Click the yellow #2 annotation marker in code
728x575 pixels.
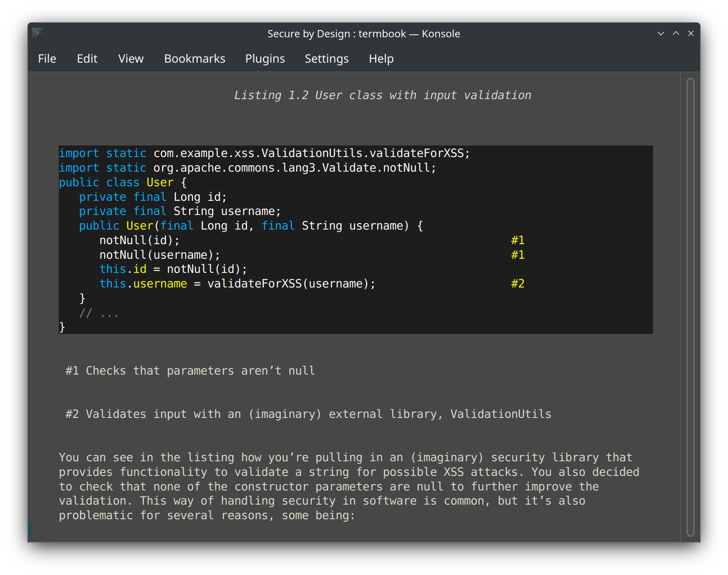click(x=518, y=284)
